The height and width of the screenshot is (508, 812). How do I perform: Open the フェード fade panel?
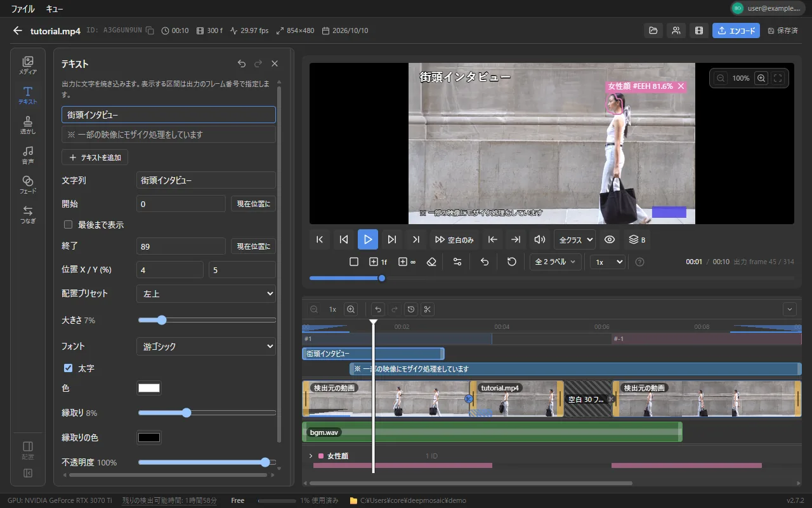(x=28, y=185)
